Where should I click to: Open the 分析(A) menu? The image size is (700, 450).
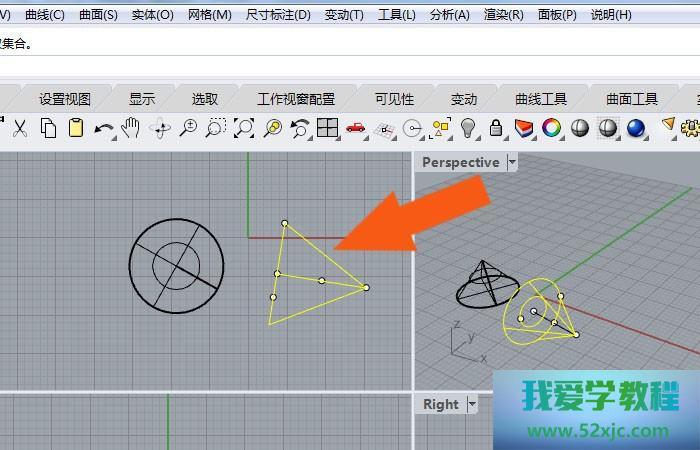coord(448,15)
